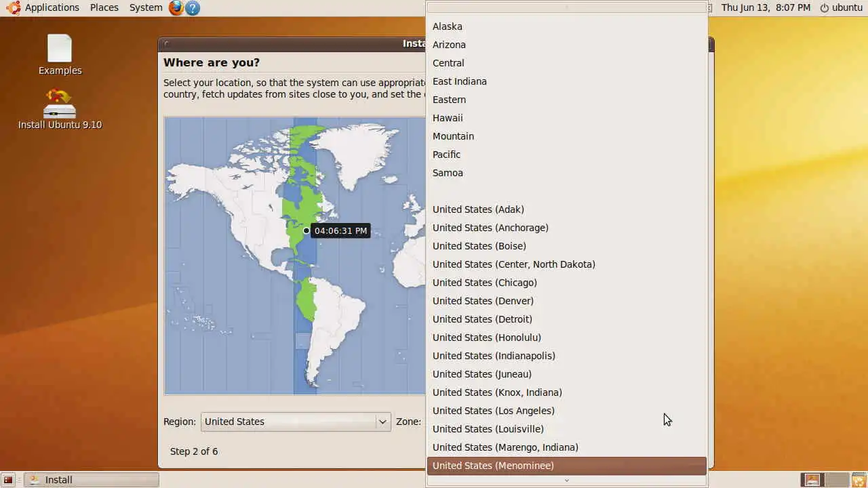Choose United States (Marengo, Indiana)
The height and width of the screenshot is (488, 868).
[x=566, y=447]
